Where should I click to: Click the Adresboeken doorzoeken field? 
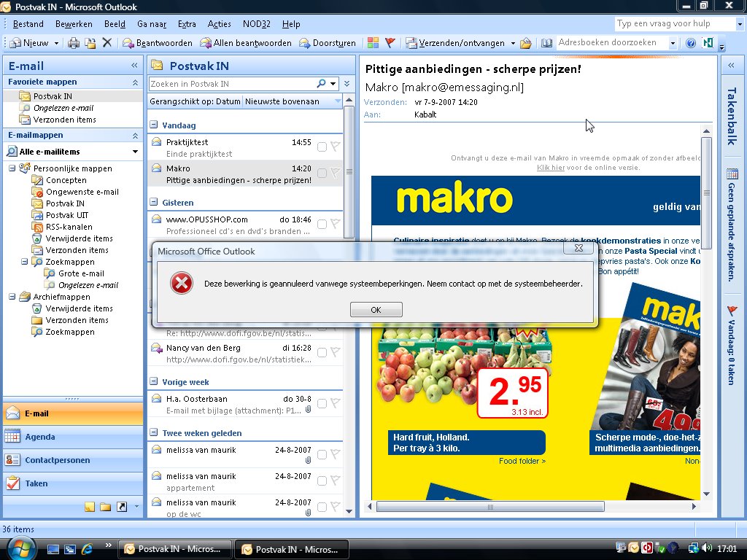(x=612, y=43)
